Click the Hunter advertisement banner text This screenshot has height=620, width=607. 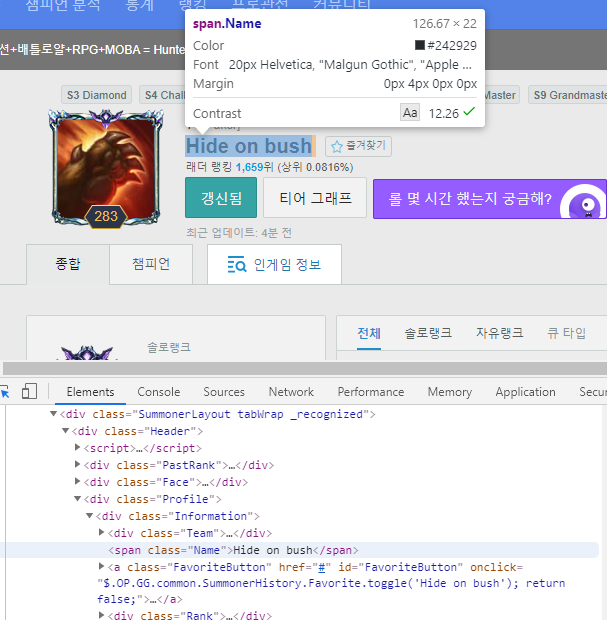pyautogui.click(x=93, y=50)
